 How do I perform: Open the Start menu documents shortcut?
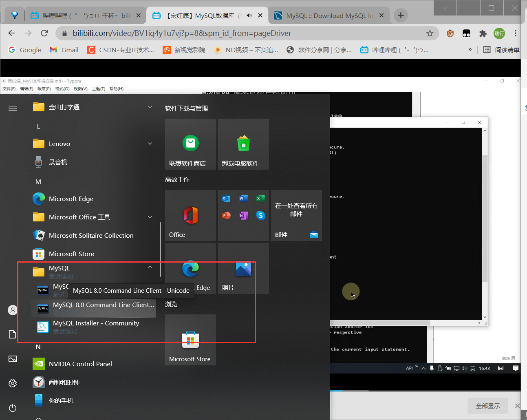13,334
